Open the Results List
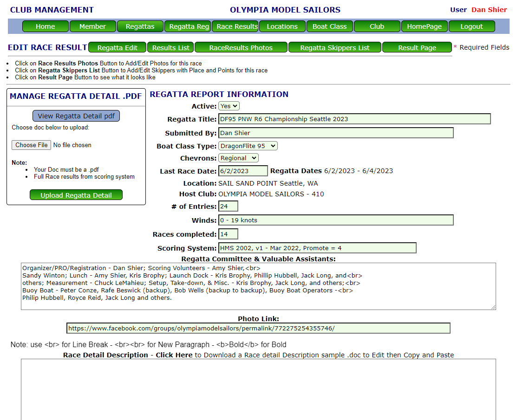Viewport: 517px width, 420px height. pos(171,47)
